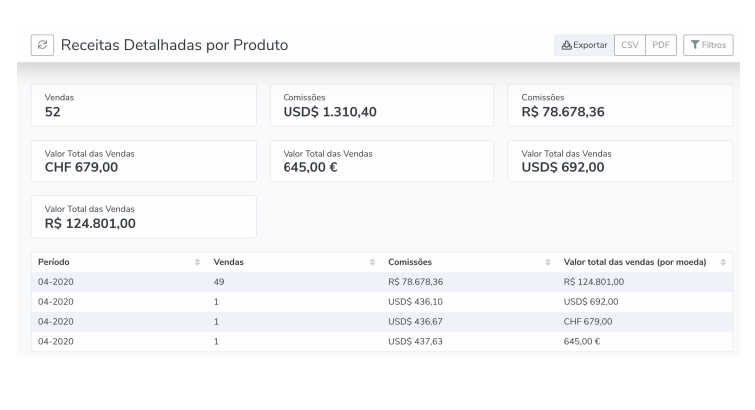Viewport: 755px width, 410px height.
Task: Sort by Valor total das vendas arrows
Action: (x=723, y=262)
